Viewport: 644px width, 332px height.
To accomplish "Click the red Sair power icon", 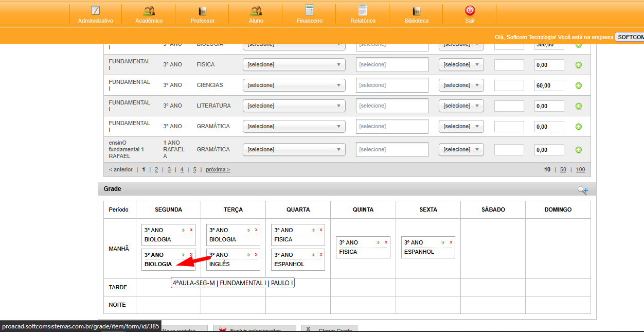I will click(470, 11).
